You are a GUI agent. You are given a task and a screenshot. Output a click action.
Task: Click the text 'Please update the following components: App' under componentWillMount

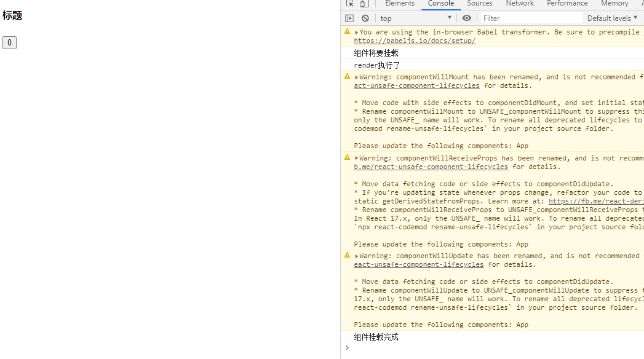[x=441, y=146]
